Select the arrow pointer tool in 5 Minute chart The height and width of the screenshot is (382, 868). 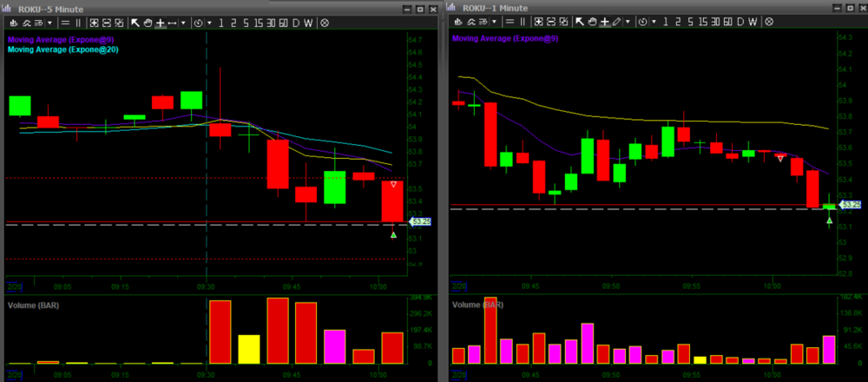135,23
